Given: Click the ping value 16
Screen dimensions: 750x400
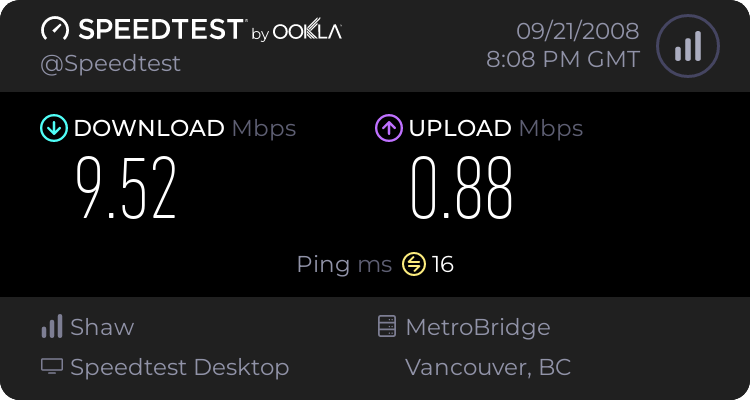Looking at the screenshot, I should pos(442,264).
